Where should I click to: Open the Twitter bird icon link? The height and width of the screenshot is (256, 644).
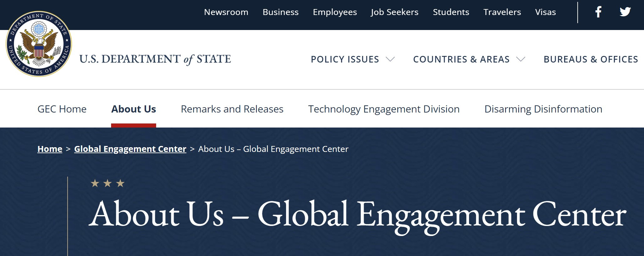[x=625, y=12]
